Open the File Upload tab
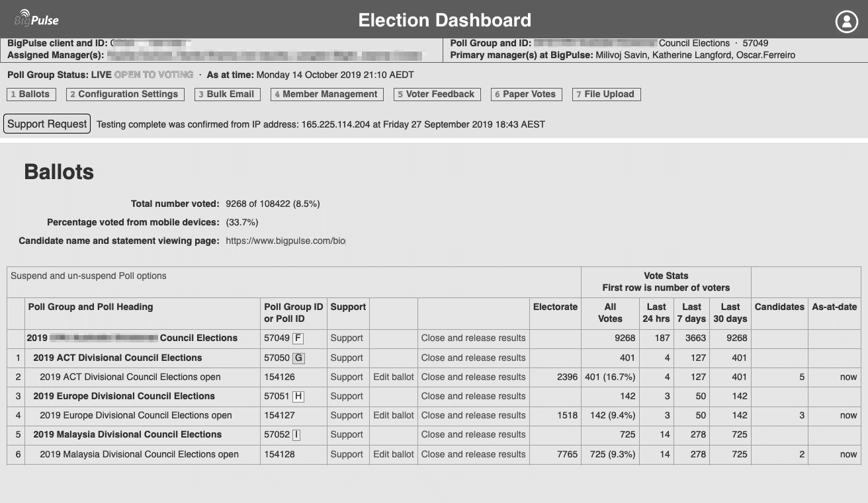The width and height of the screenshot is (868, 503). [607, 95]
